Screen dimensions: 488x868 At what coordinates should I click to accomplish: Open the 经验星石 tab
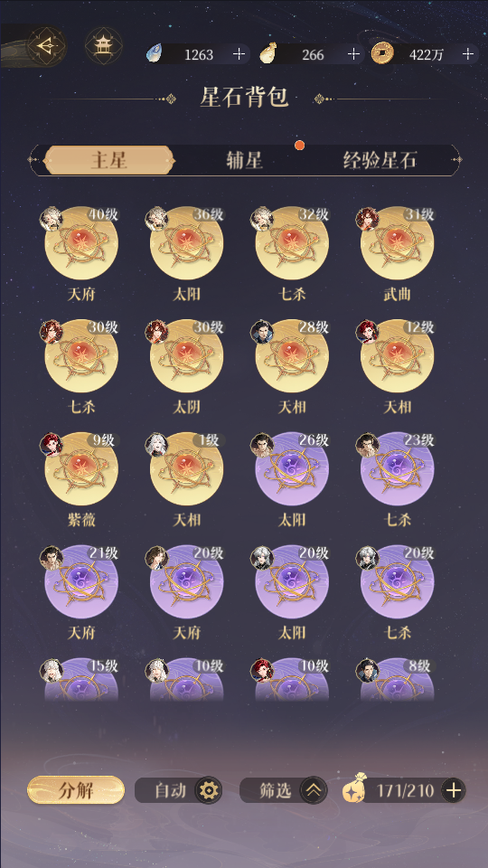380,161
